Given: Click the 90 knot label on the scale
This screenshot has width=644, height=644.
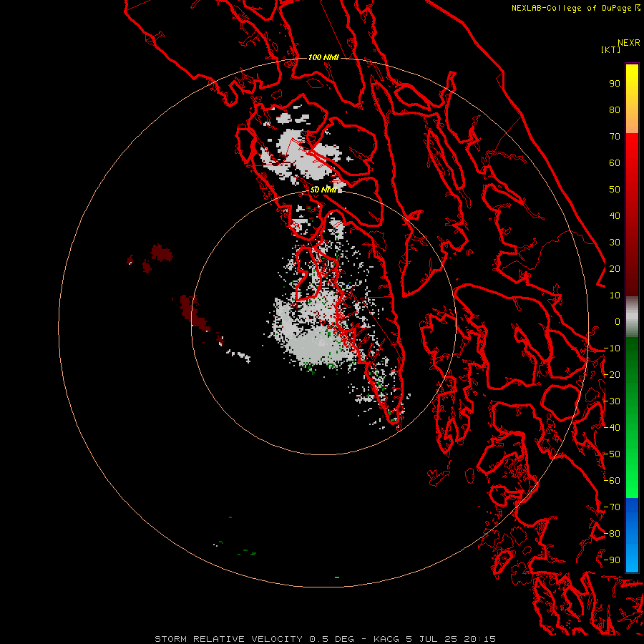Looking at the screenshot, I should (615, 84).
